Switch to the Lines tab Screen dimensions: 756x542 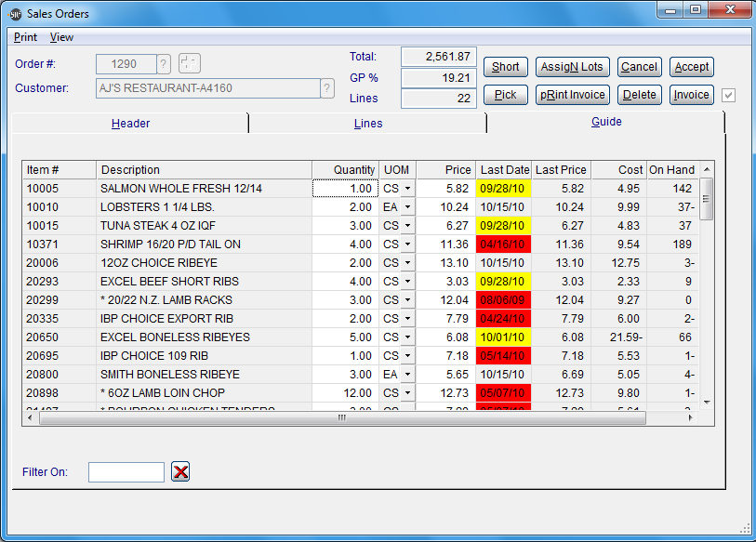point(368,123)
